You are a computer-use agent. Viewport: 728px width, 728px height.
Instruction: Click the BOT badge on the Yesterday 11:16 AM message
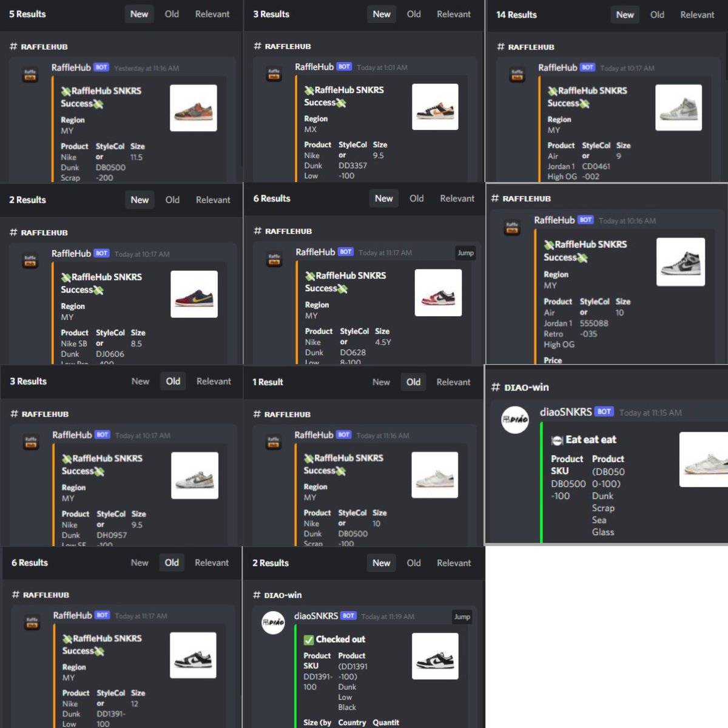click(101, 67)
